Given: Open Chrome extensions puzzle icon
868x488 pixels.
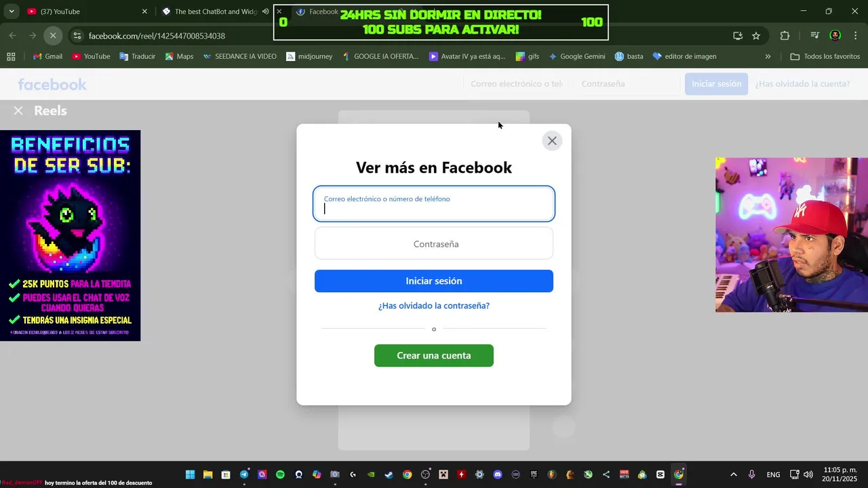Looking at the screenshot, I should pyautogui.click(x=785, y=35).
